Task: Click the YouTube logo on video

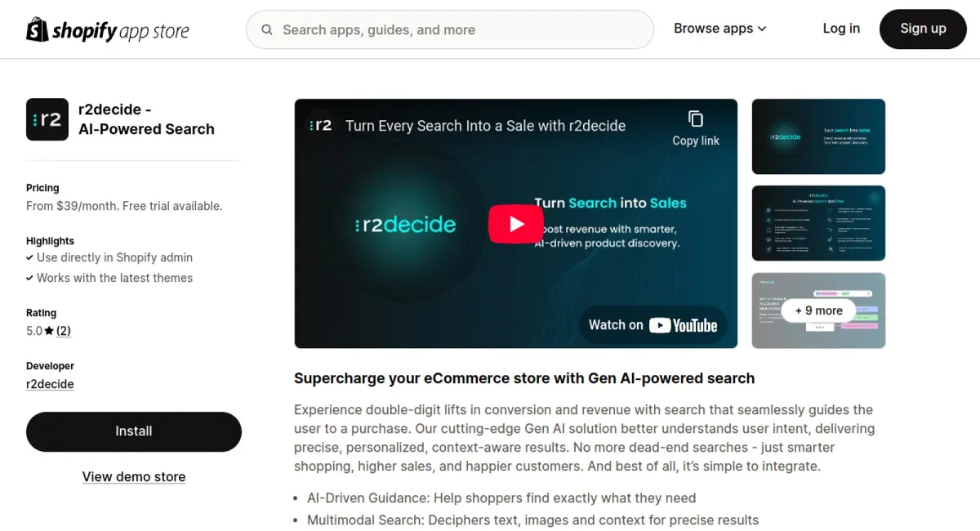Action: point(684,325)
